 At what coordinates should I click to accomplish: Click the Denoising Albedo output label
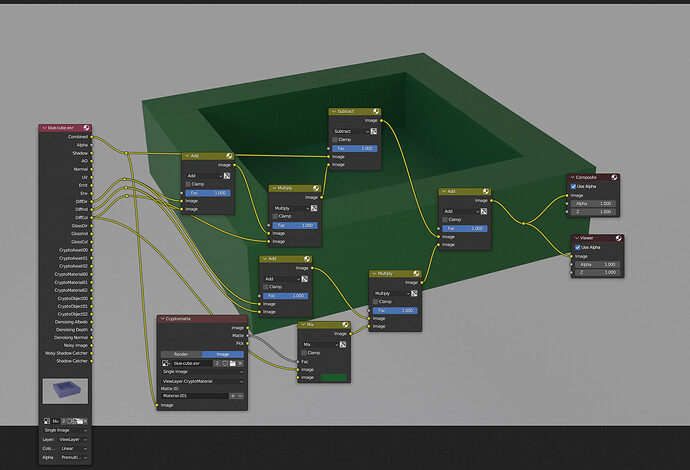click(71, 322)
